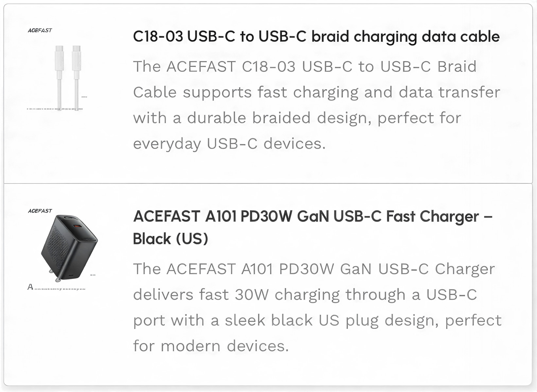Screen dimensions: 537x392
Task: Click the small label right of the cables
Action: (84, 97)
